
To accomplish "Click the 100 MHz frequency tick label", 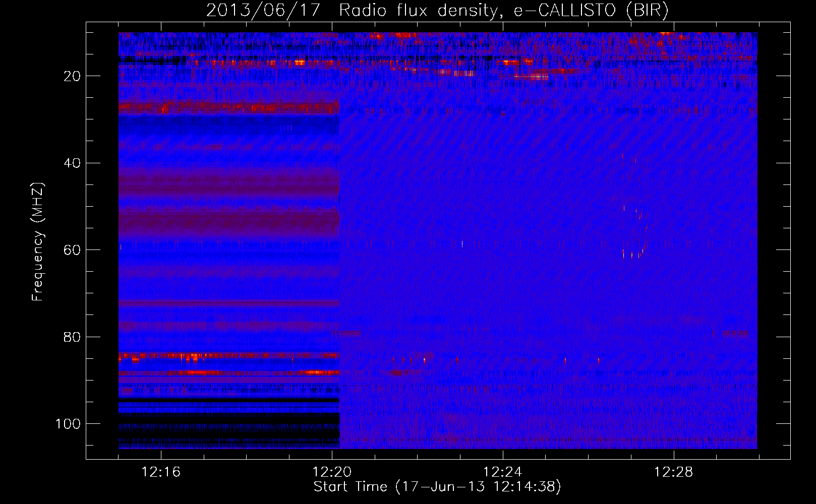I will pos(68,424).
